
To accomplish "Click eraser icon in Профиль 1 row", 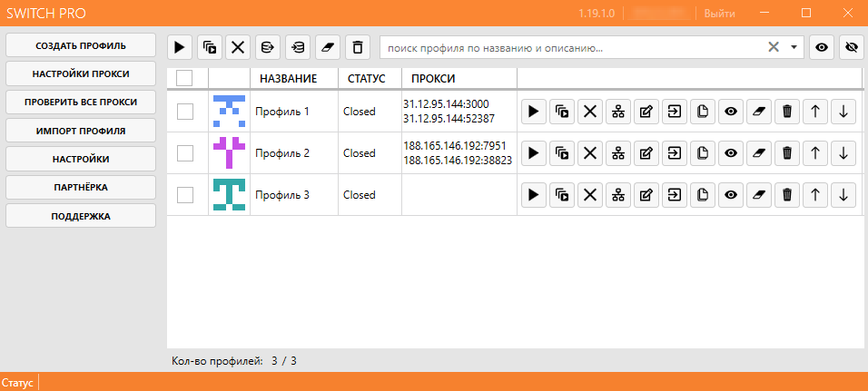I will (759, 112).
